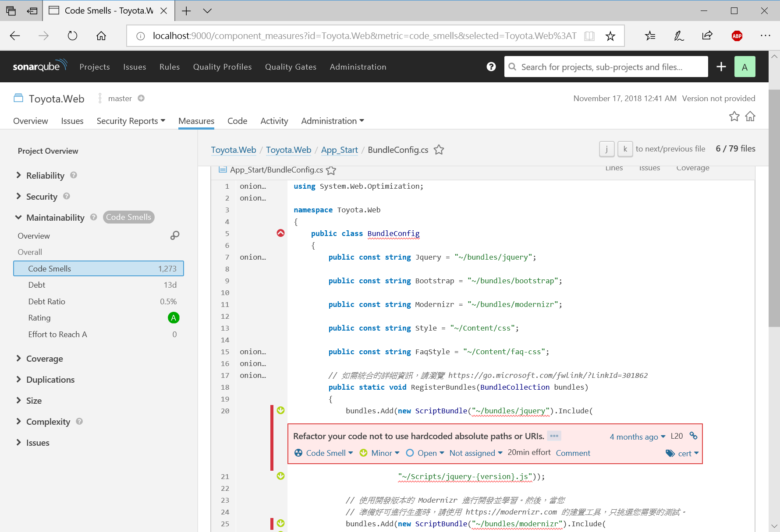This screenshot has height=532, width=780.
Task: Click the plus create new icon
Action: pos(721,67)
